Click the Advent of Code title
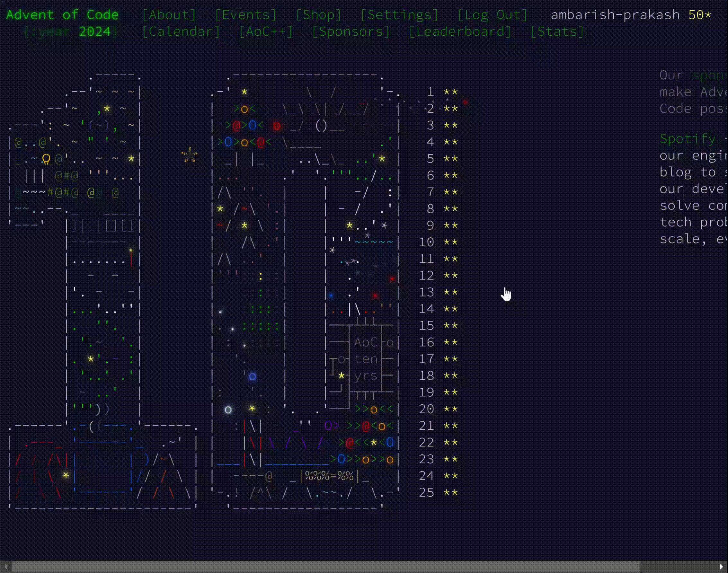The image size is (728, 573). coord(62,15)
